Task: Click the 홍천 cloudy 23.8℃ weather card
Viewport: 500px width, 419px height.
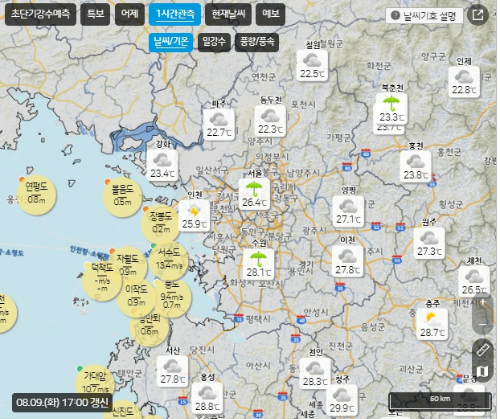Action: [415, 167]
